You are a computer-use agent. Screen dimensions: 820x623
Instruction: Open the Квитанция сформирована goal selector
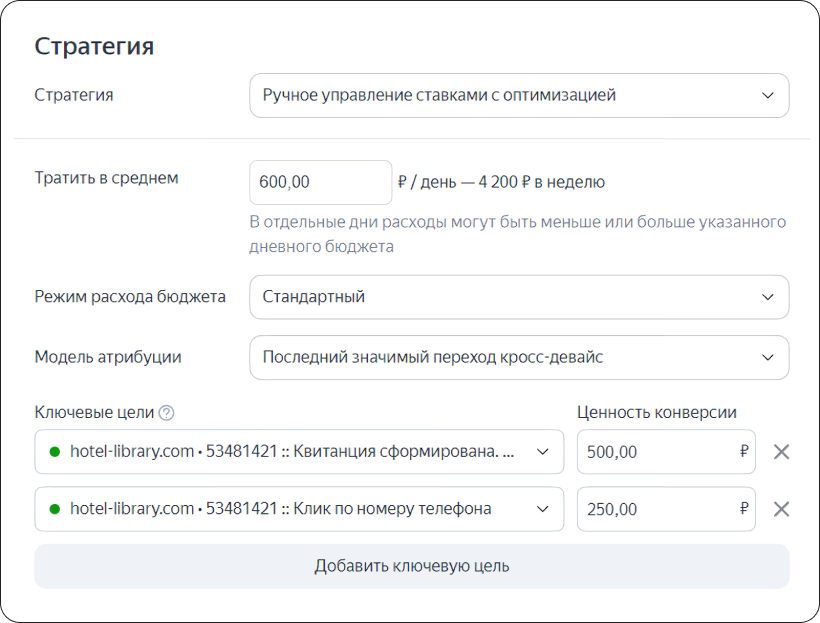click(299, 452)
